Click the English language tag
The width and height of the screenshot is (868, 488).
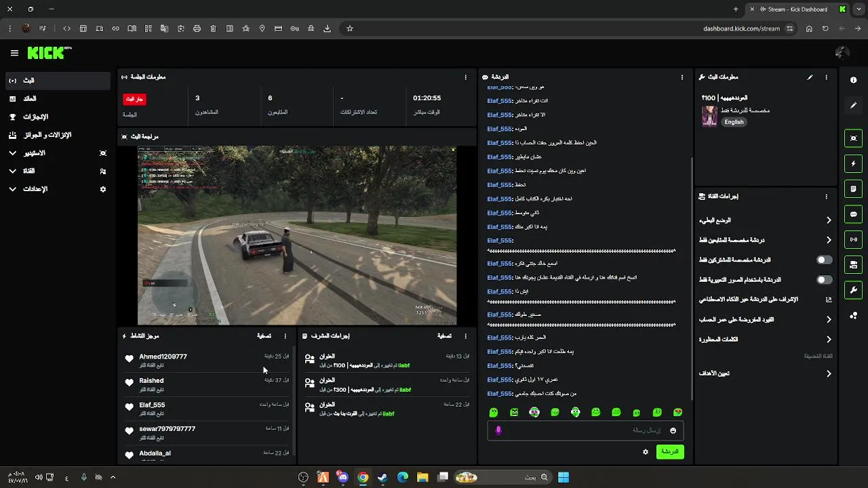click(x=734, y=122)
